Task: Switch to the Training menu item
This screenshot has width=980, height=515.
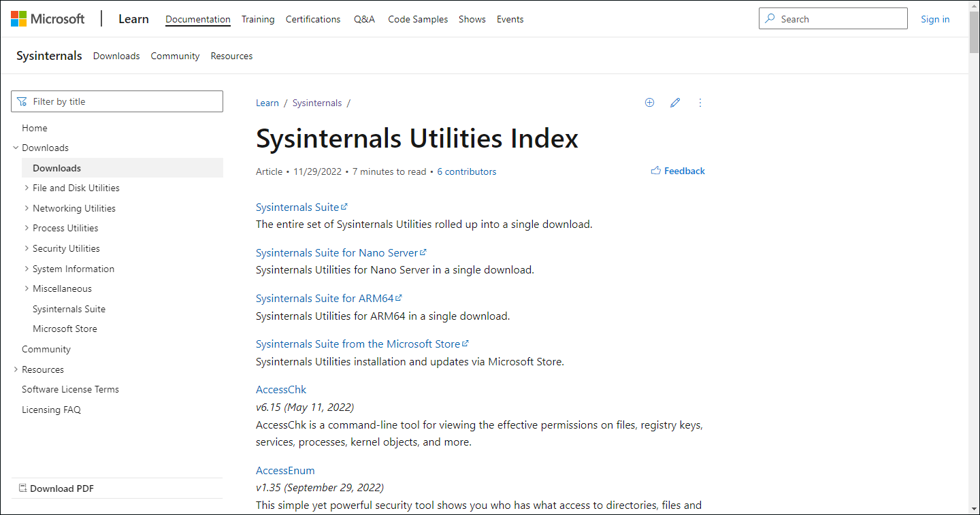Action: coord(258,19)
